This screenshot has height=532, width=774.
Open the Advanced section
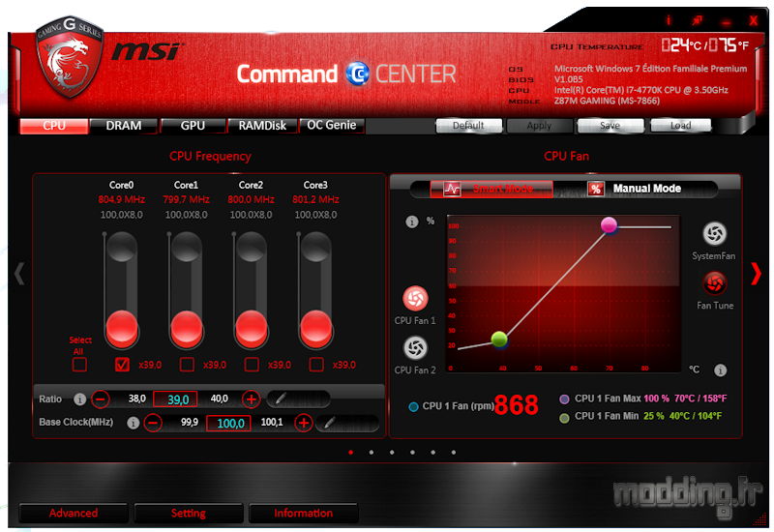tap(74, 514)
